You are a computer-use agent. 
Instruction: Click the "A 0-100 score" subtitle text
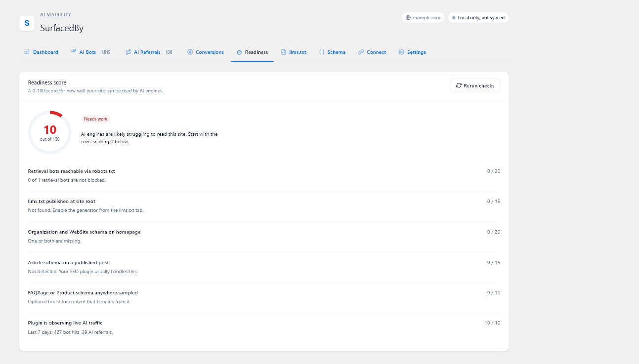(95, 91)
